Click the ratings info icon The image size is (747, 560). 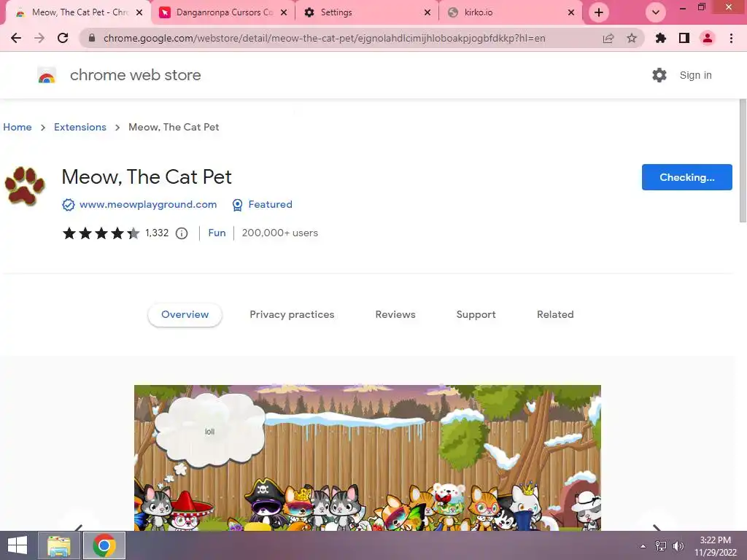click(x=182, y=233)
